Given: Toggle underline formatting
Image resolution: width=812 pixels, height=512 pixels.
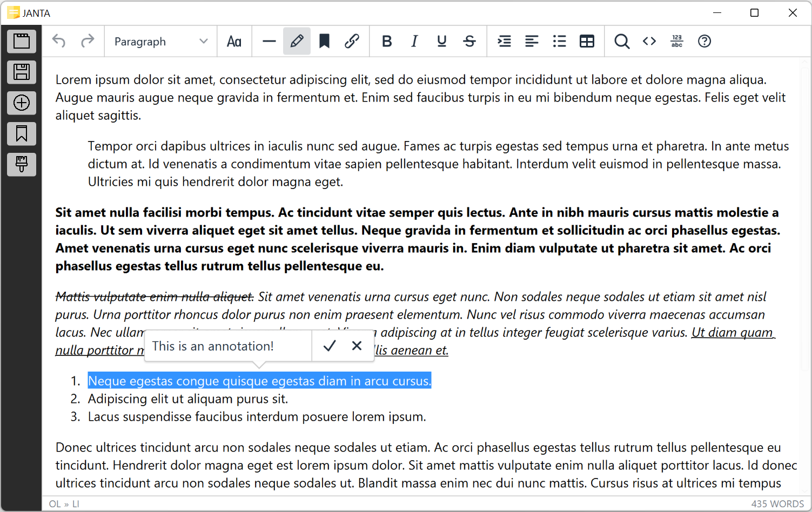Looking at the screenshot, I should [x=442, y=41].
